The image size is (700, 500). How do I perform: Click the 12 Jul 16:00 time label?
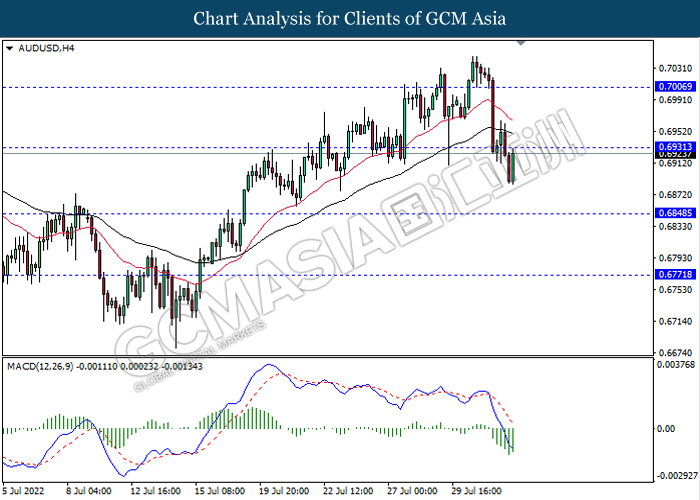coord(155,491)
